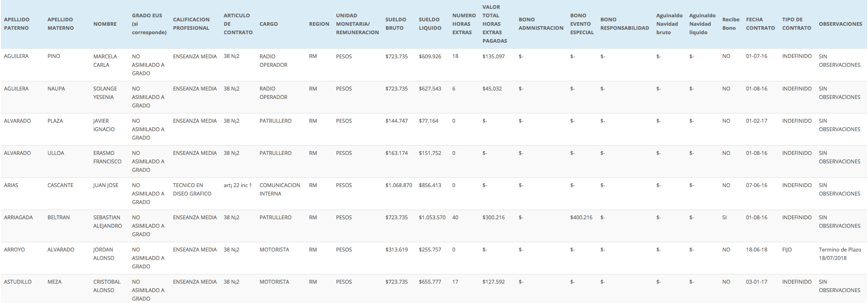Click the FECHA CONTRATO column header
This screenshot has height=303, width=868.
click(760, 24)
